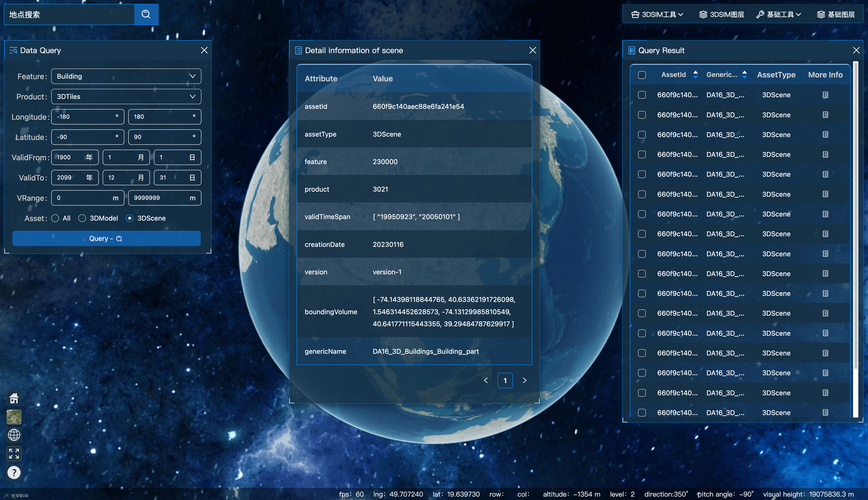Image resolution: width=868 pixels, height=500 pixels.
Task: Toggle fullscreen with the expand arrows icon
Action: click(x=14, y=453)
